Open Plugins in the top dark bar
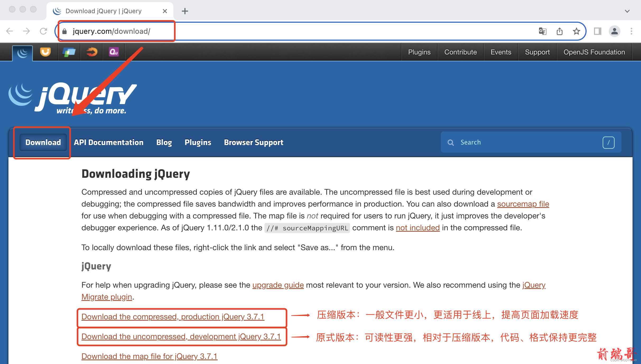Viewport: 641px width, 364px height. pos(419,52)
